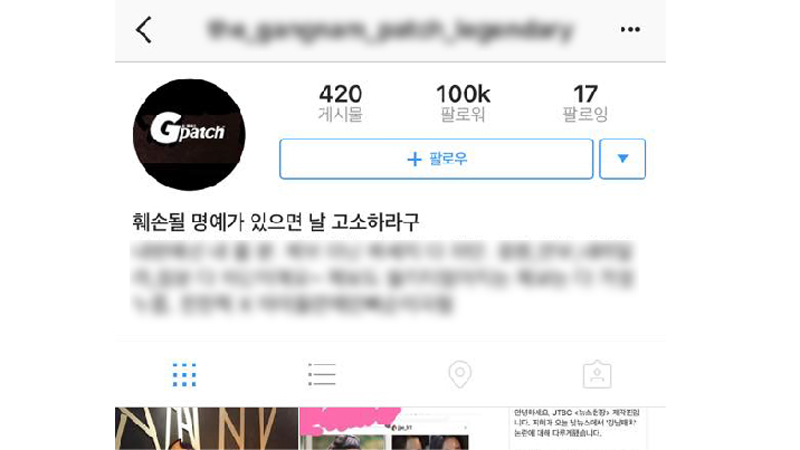
Task: Expand the suggestions dropdown arrow beside 팔로우
Action: (x=622, y=159)
